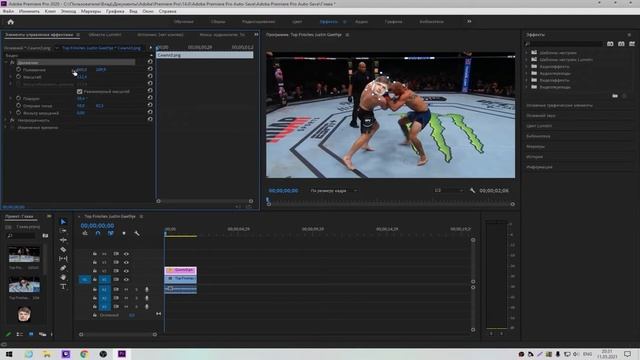Mute the A1 audio track
Viewport: 640px width, 360px height.
point(126,289)
